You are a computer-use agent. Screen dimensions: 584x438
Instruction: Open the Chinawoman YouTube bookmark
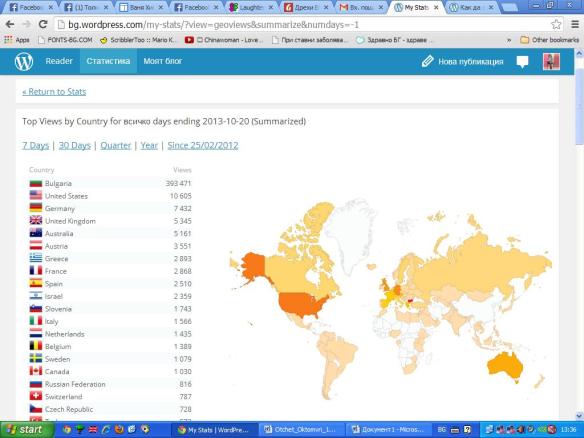[224, 40]
